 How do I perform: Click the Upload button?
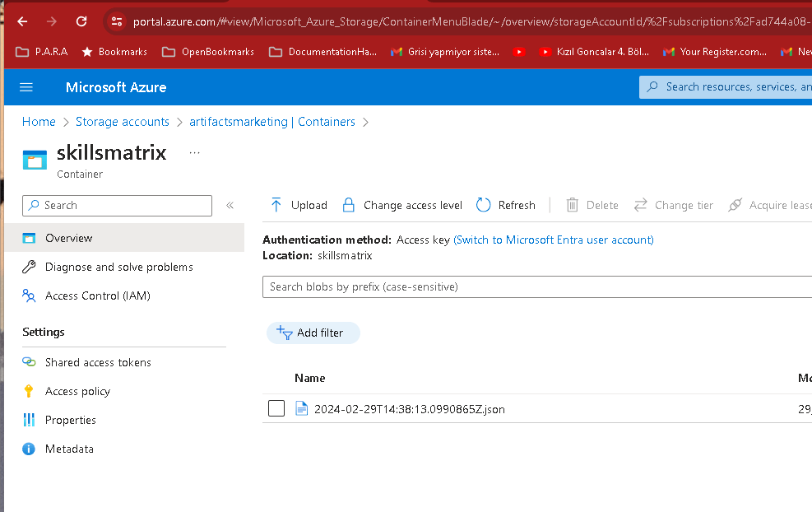(x=299, y=205)
